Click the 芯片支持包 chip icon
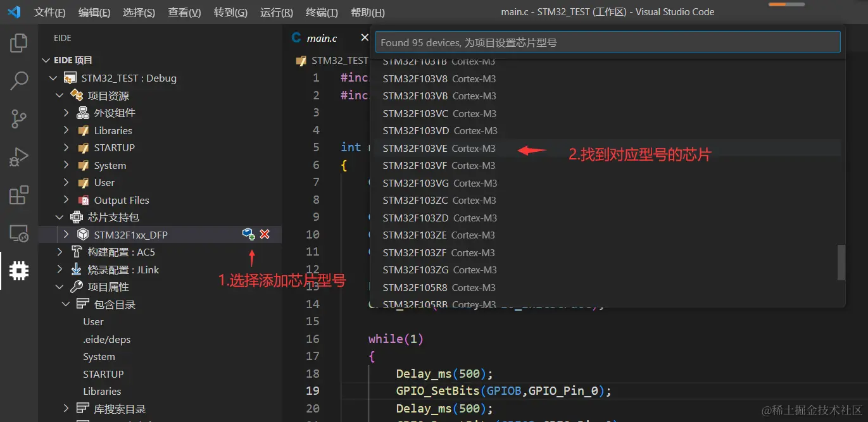 click(77, 217)
